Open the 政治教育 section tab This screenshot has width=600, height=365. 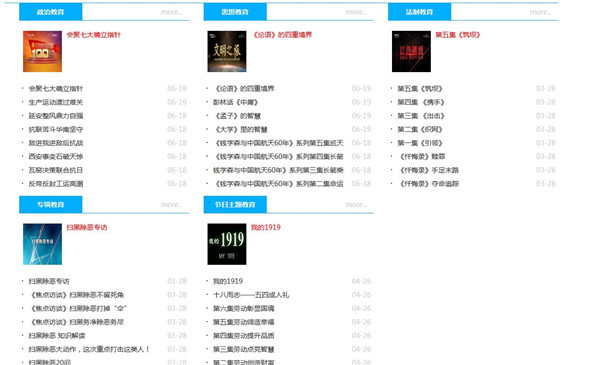(x=51, y=12)
